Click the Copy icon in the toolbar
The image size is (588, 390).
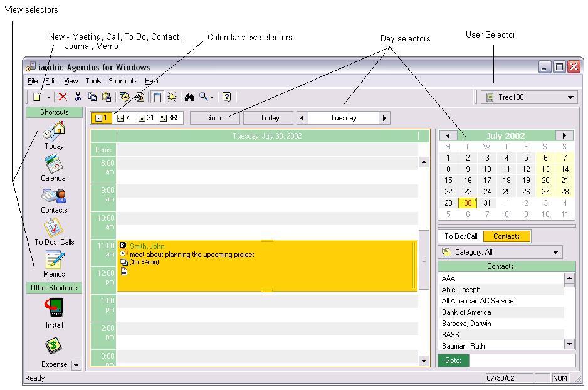[92, 97]
